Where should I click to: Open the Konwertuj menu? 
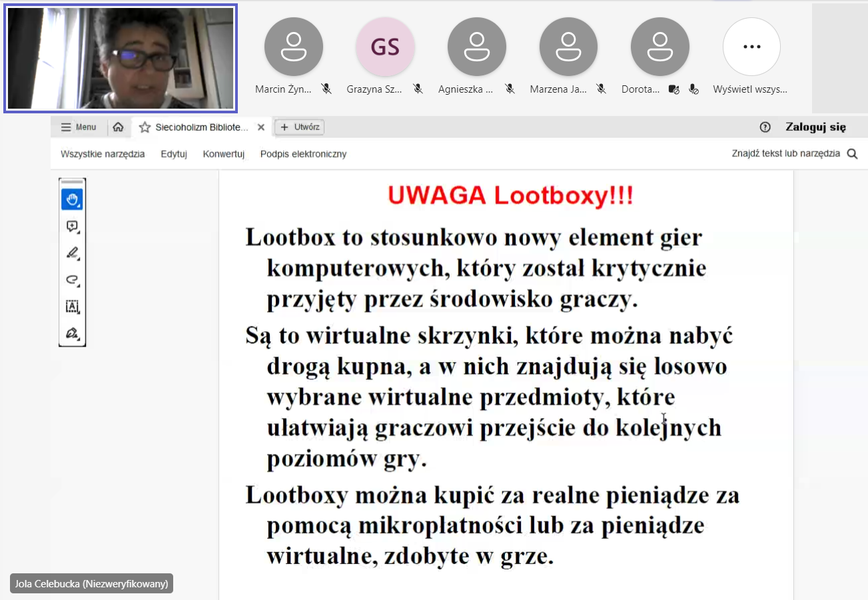click(224, 154)
